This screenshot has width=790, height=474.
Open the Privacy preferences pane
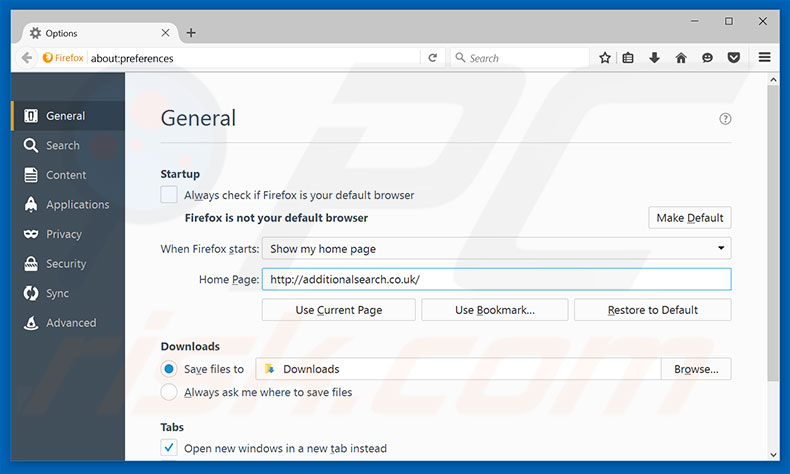coord(68,234)
